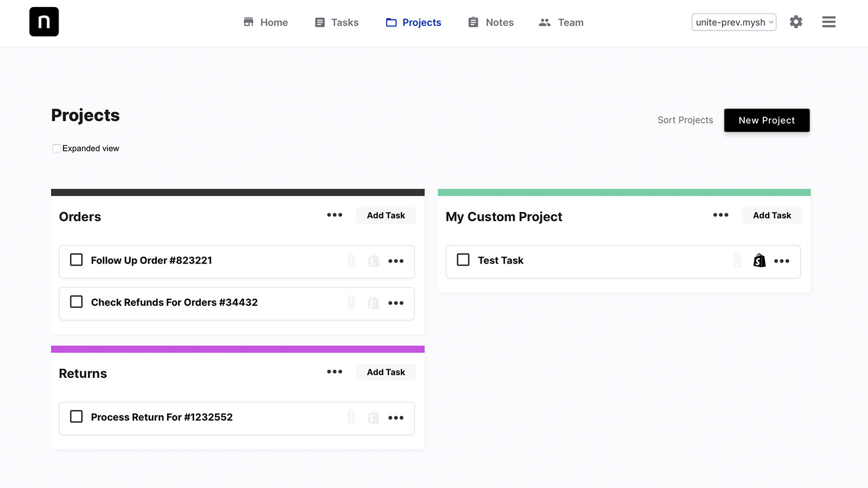Mark Follow Up Order #823221 as complete

pyautogui.click(x=76, y=260)
